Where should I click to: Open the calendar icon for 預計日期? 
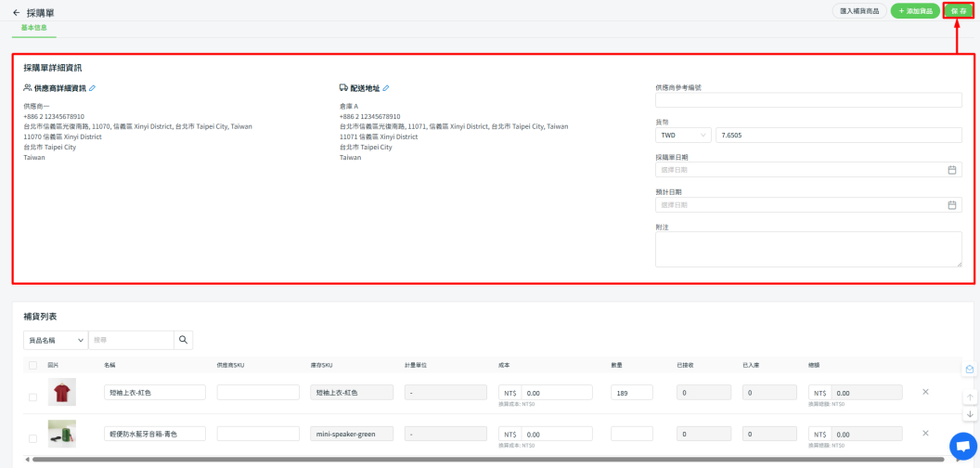951,205
